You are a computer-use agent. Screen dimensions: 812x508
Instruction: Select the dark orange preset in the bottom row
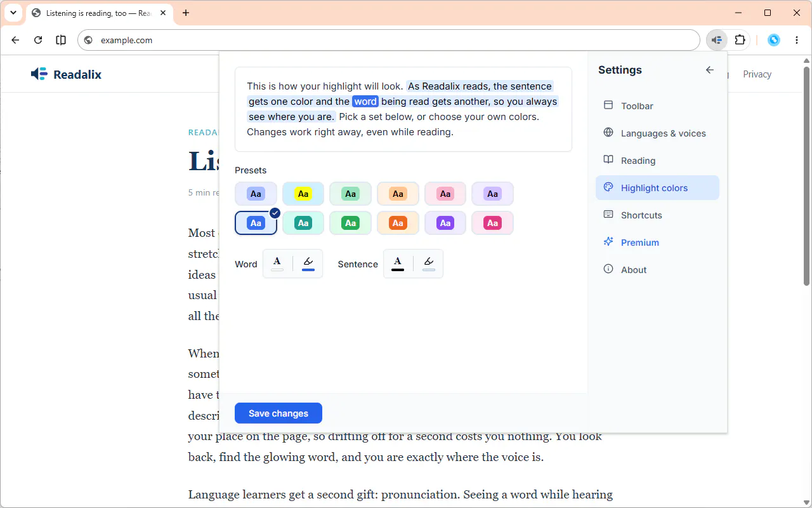pos(398,223)
